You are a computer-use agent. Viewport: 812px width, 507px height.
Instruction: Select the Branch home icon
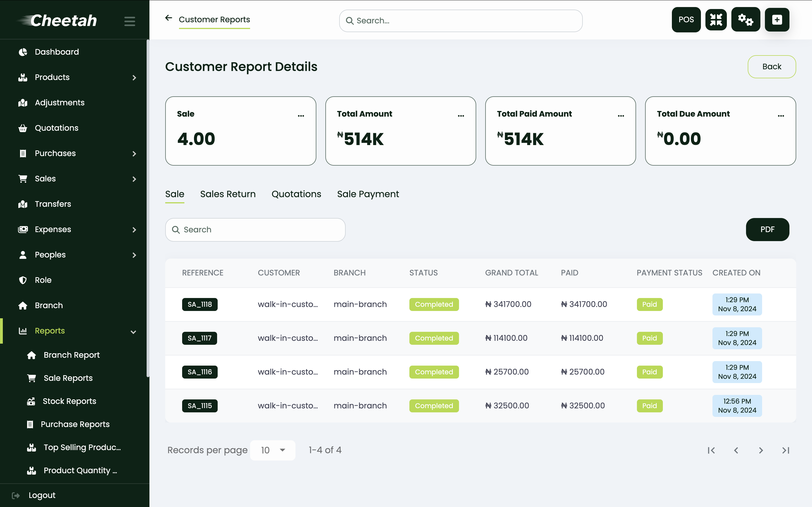[23, 305]
